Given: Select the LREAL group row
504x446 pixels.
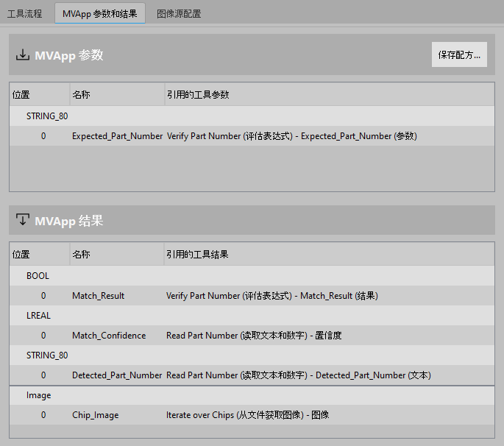Looking at the screenshot, I should click(x=39, y=316).
